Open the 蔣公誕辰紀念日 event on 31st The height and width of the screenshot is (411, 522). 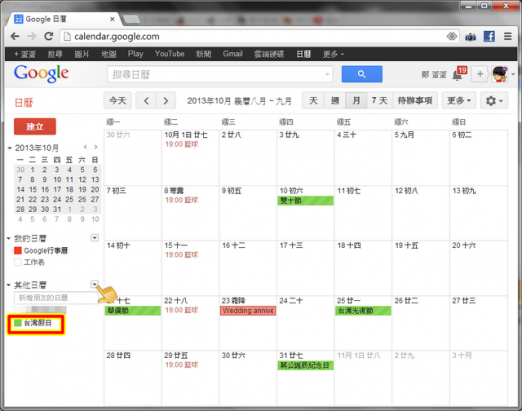tap(305, 365)
